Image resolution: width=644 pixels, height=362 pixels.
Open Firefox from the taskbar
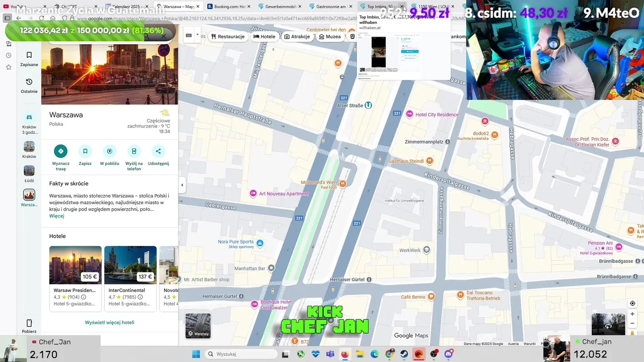(345, 354)
